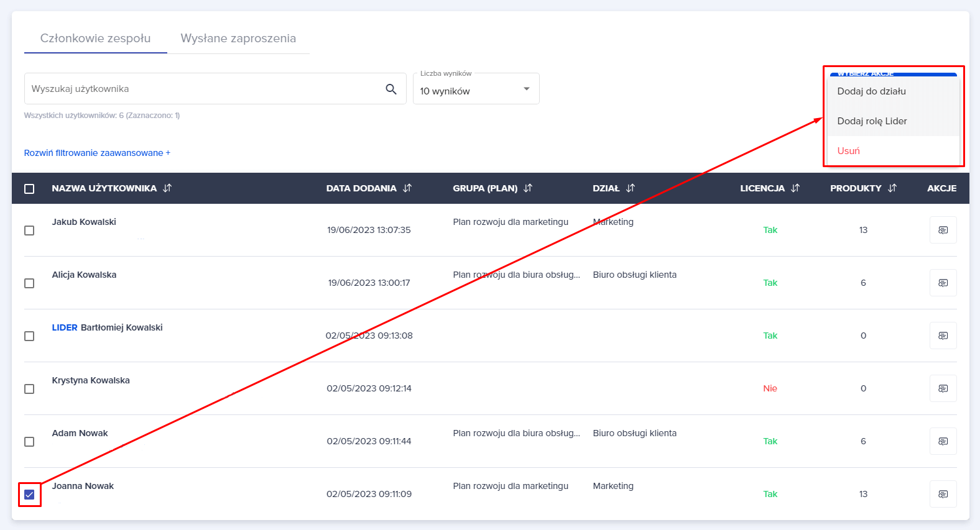The image size is (980, 530).
Task: Sort by Licencja column arrows
Action: 795,188
